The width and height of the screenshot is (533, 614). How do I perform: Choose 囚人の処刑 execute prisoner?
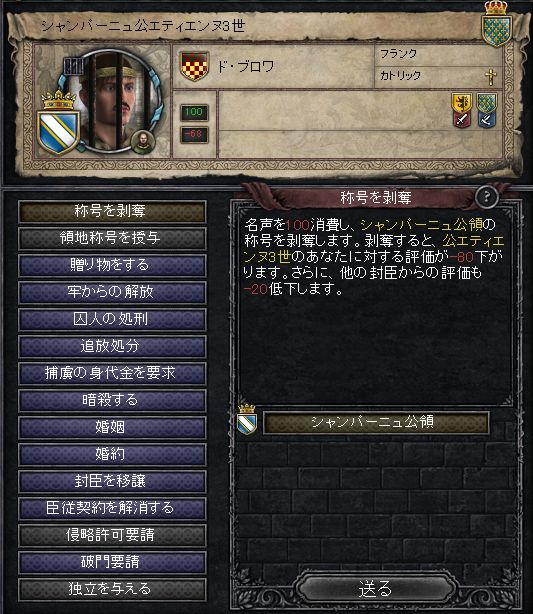[112, 320]
